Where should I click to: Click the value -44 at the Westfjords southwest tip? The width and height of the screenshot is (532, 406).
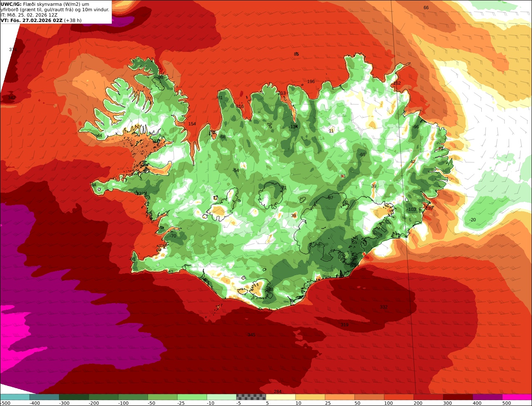tap(99, 136)
